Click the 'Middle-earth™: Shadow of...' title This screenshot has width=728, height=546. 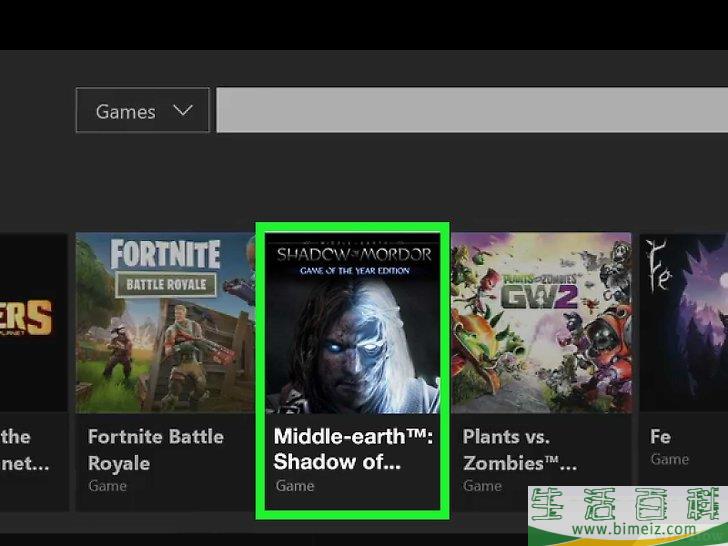pos(353,449)
